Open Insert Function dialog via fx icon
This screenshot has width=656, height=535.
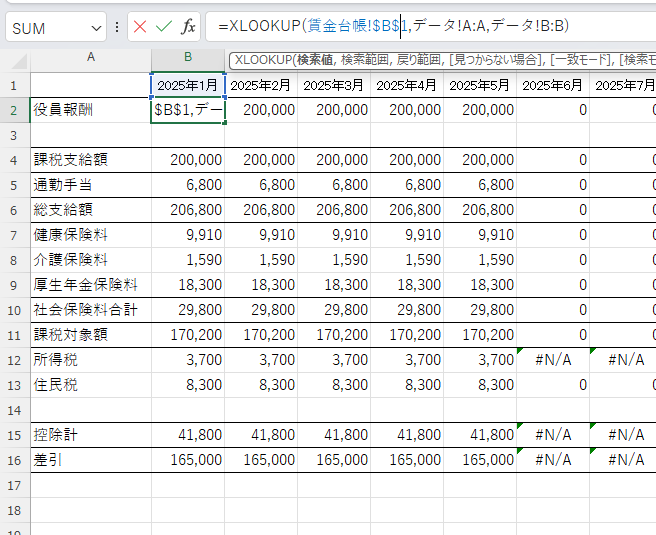tap(188, 27)
